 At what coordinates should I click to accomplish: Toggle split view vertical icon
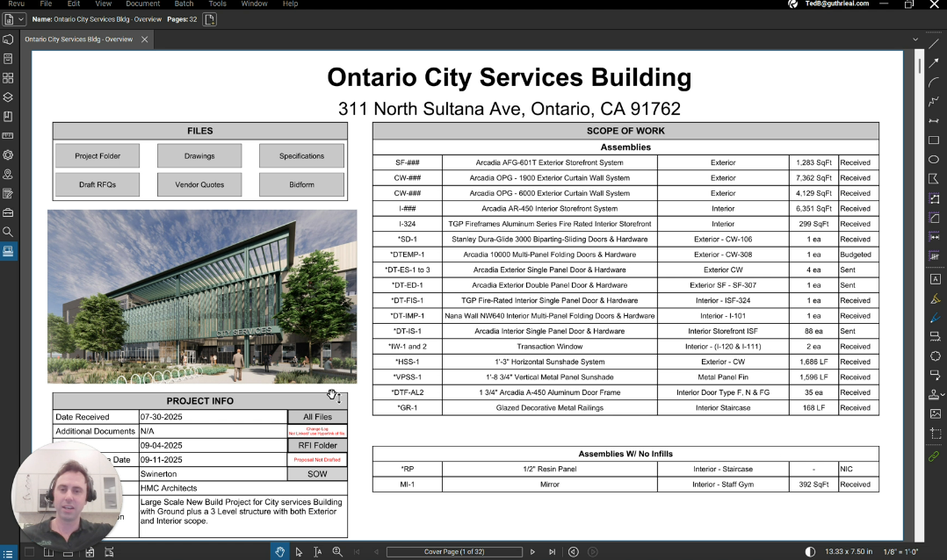click(48, 552)
